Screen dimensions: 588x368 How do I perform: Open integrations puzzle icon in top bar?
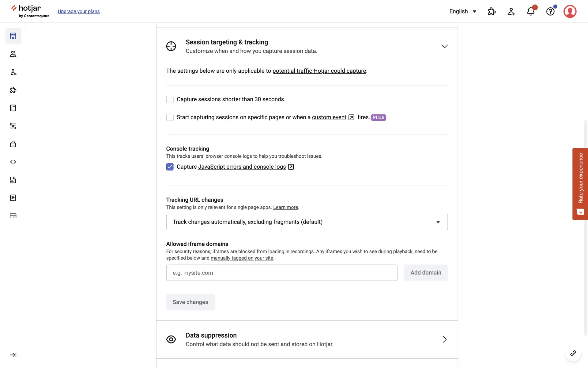tap(492, 12)
